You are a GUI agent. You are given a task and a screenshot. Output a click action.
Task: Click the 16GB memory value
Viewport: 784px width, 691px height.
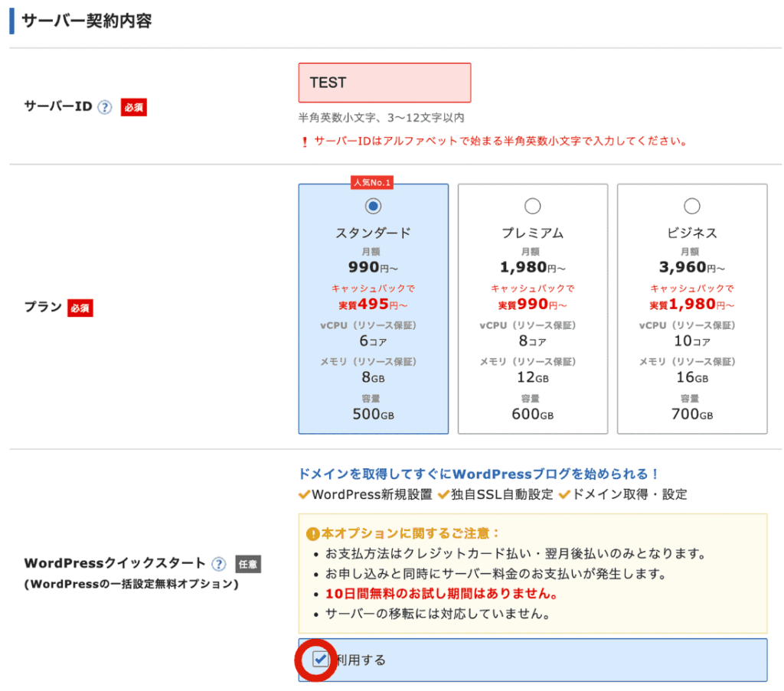click(692, 377)
